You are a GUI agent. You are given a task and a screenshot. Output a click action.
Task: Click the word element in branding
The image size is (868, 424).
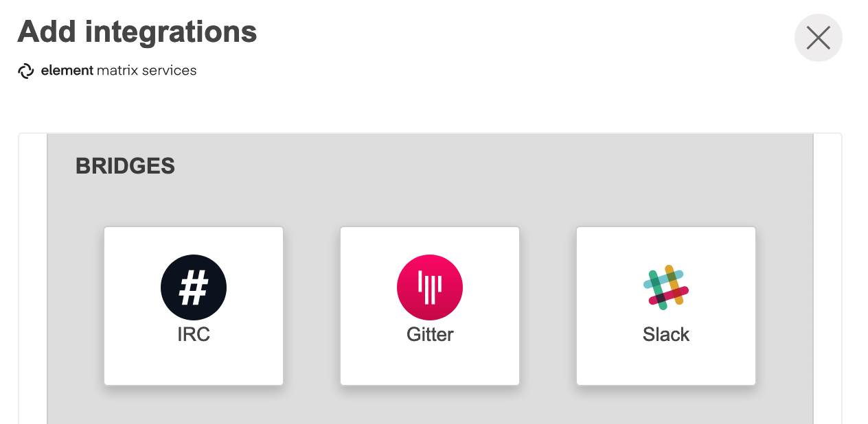[67, 71]
